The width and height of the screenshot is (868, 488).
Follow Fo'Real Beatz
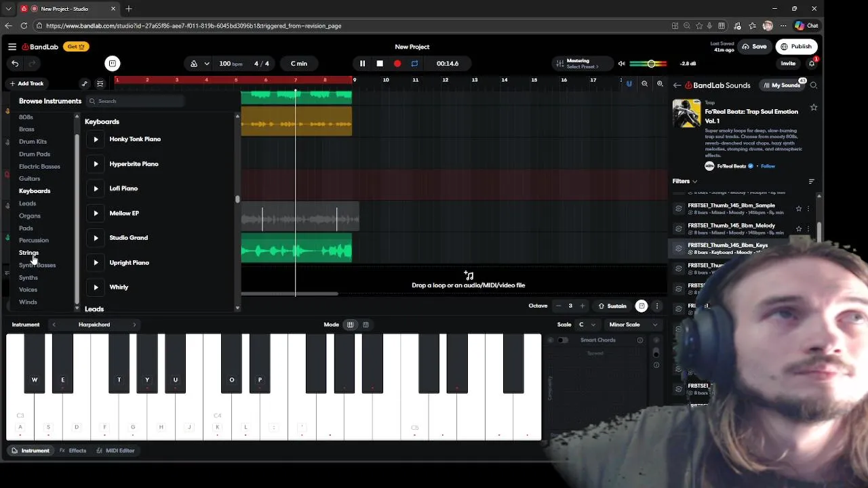[768, 166]
